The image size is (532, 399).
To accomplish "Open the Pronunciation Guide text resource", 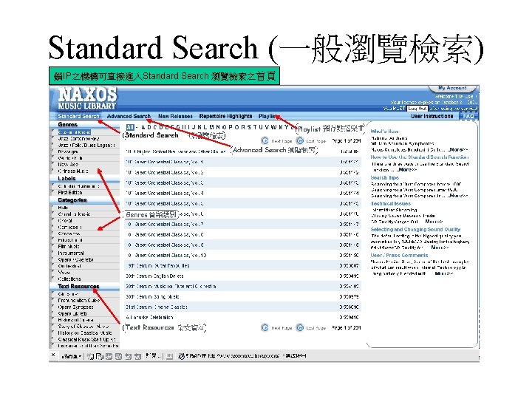I will 79,301.
